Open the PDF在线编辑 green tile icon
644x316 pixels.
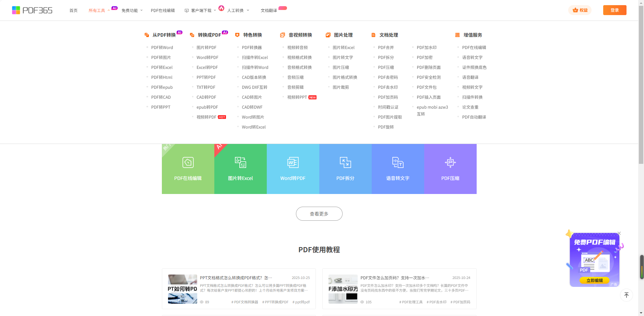[x=188, y=162]
